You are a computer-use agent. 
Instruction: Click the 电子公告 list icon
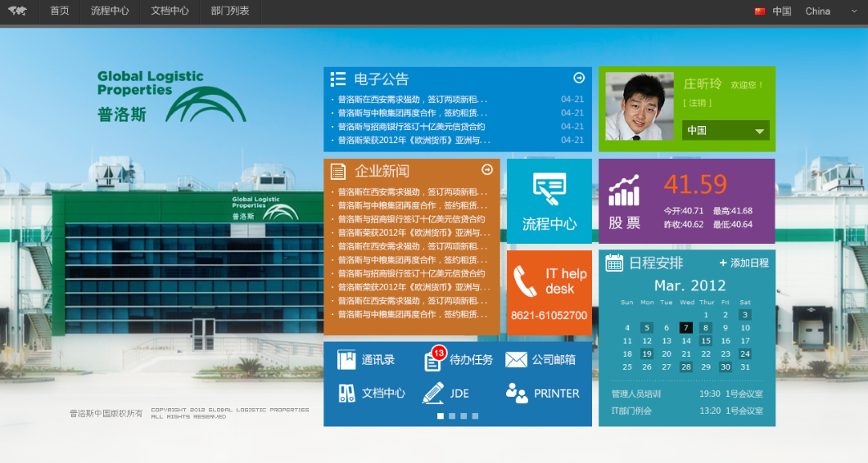[337, 79]
